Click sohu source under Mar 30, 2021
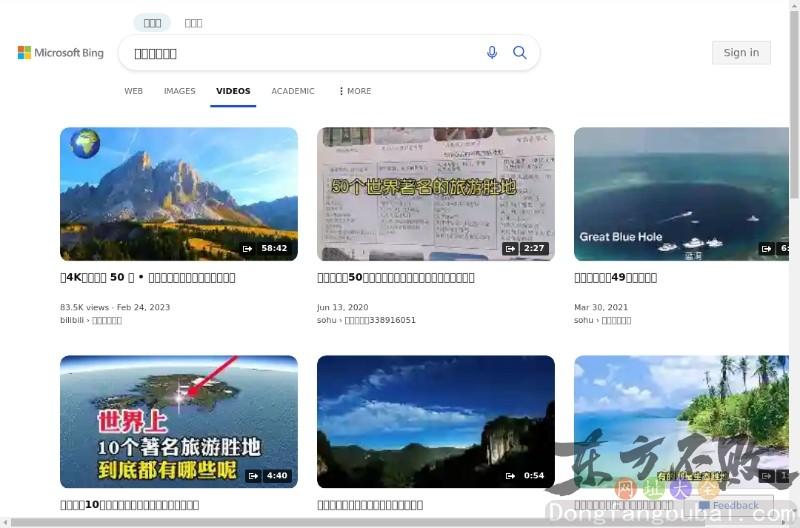The image size is (800, 528). (603, 320)
